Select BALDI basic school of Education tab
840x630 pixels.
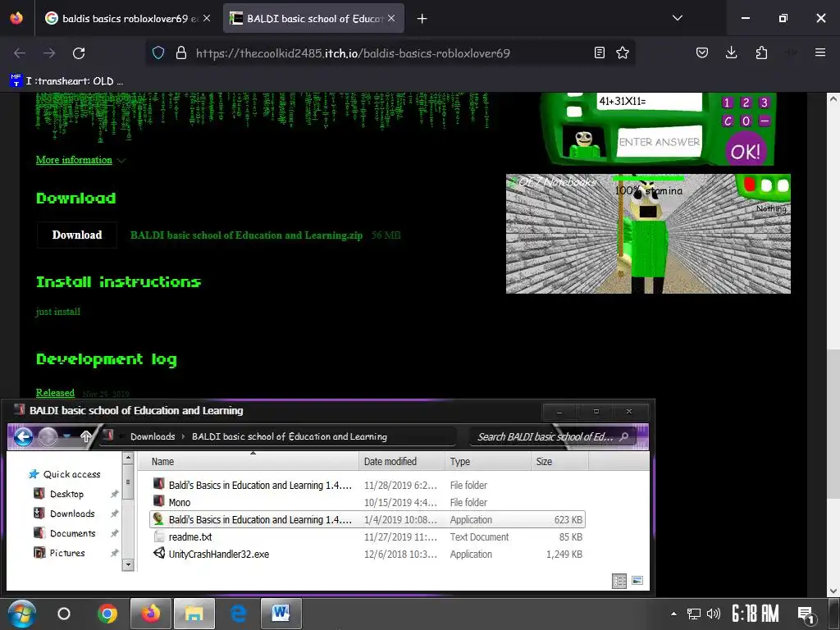coord(313,19)
